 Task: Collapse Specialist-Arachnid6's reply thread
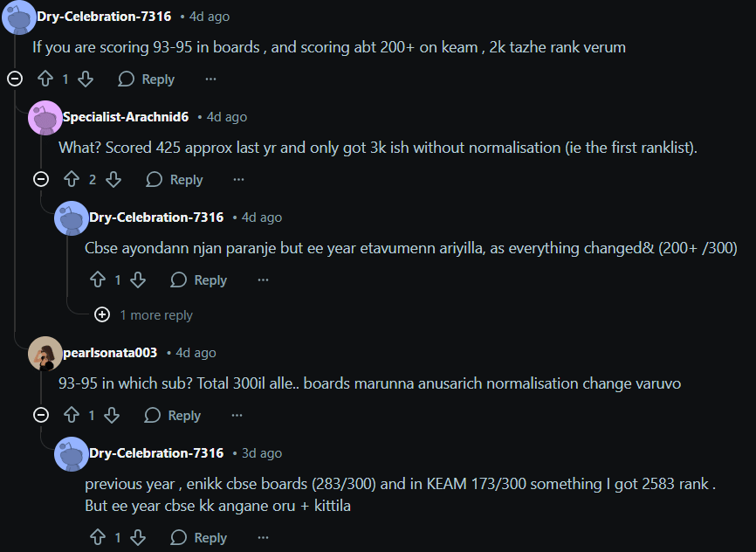tap(40, 179)
